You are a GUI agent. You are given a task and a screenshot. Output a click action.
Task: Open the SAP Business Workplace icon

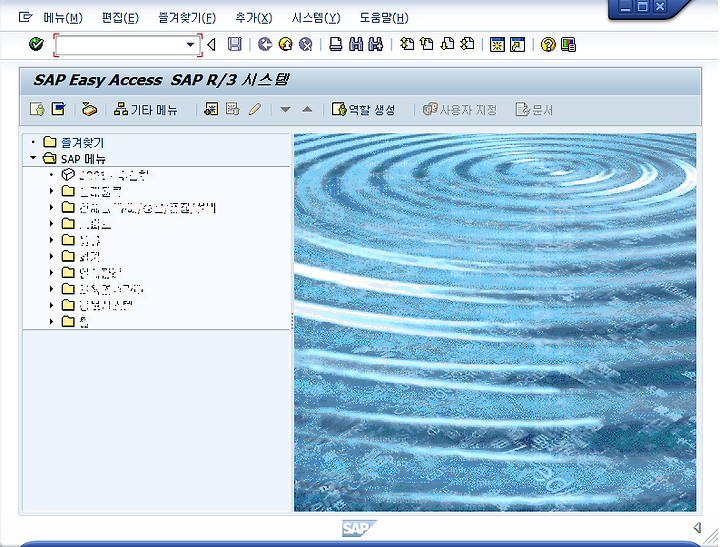pyautogui.click(x=89, y=109)
